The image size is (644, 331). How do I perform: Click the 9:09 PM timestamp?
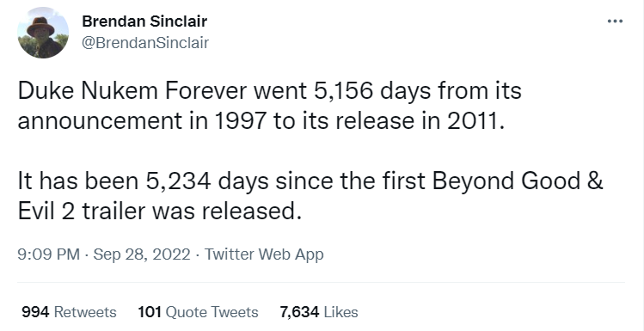click(x=48, y=254)
